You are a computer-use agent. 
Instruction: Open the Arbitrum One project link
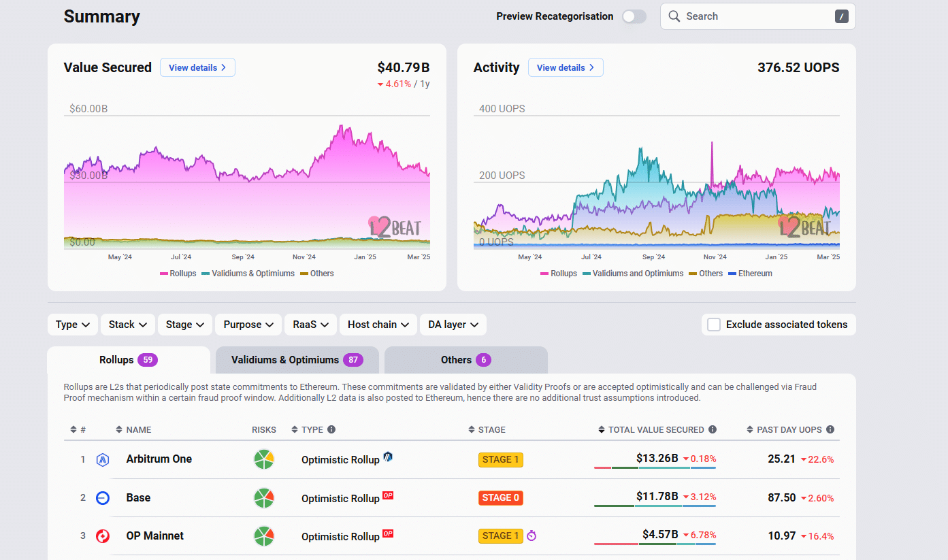coord(159,459)
